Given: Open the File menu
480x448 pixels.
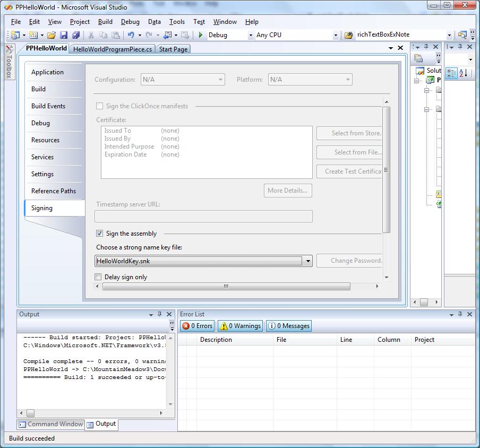Looking at the screenshot, I should (x=16, y=22).
